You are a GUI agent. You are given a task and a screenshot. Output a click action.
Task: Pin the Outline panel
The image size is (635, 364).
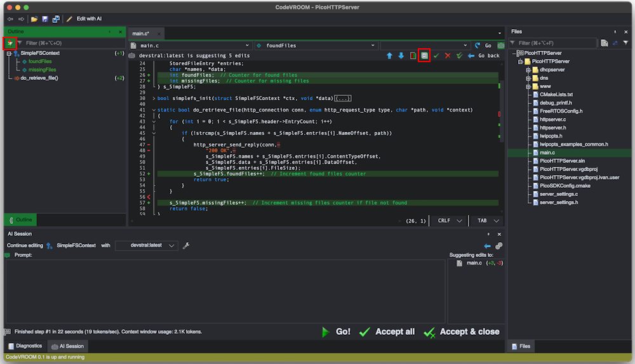pos(110,32)
